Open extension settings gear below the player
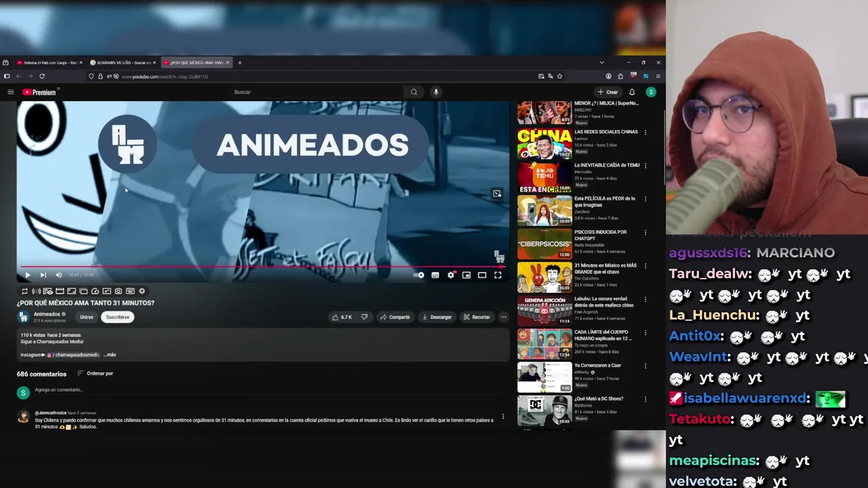Viewport: 868px width, 488px height. (x=142, y=291)
